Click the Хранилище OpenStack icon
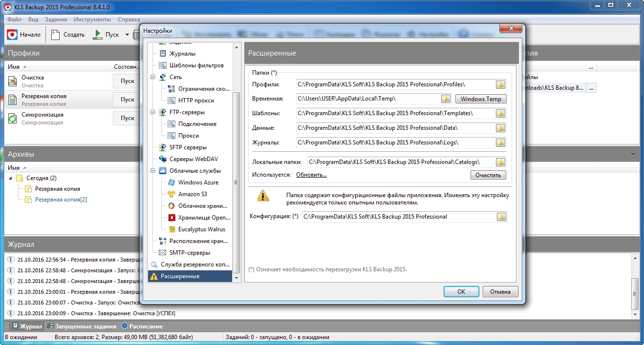 172,218
